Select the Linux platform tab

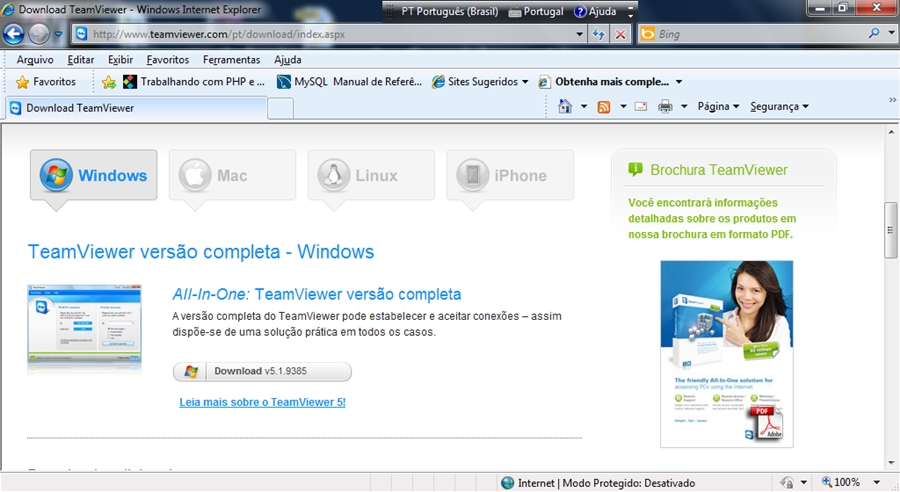pos(371,175)
